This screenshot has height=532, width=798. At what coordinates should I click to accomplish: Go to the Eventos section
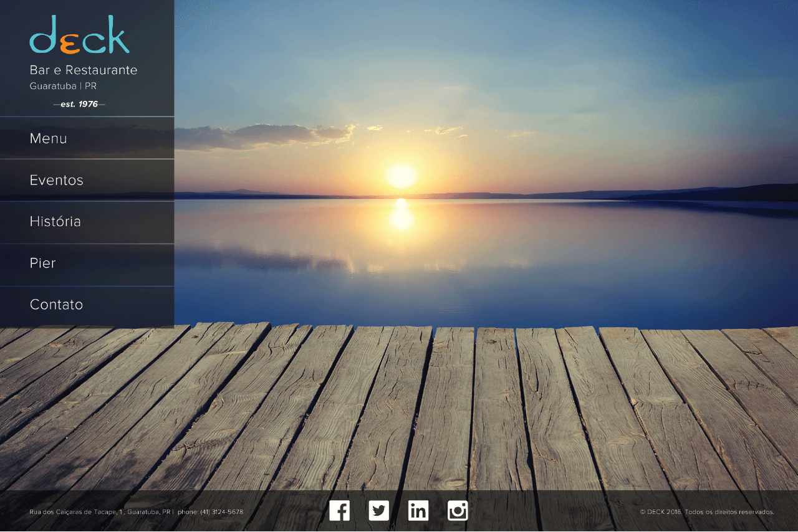click(57, 180)
